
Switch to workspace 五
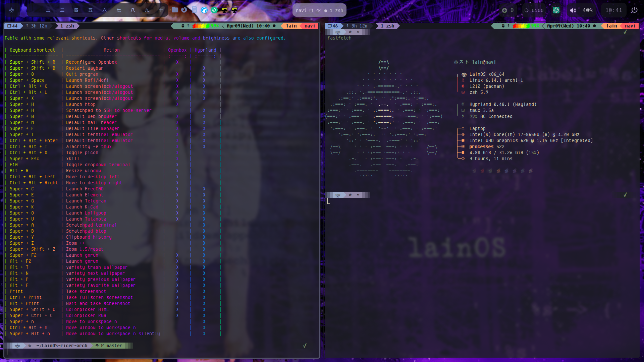click(x=91, y=10)
